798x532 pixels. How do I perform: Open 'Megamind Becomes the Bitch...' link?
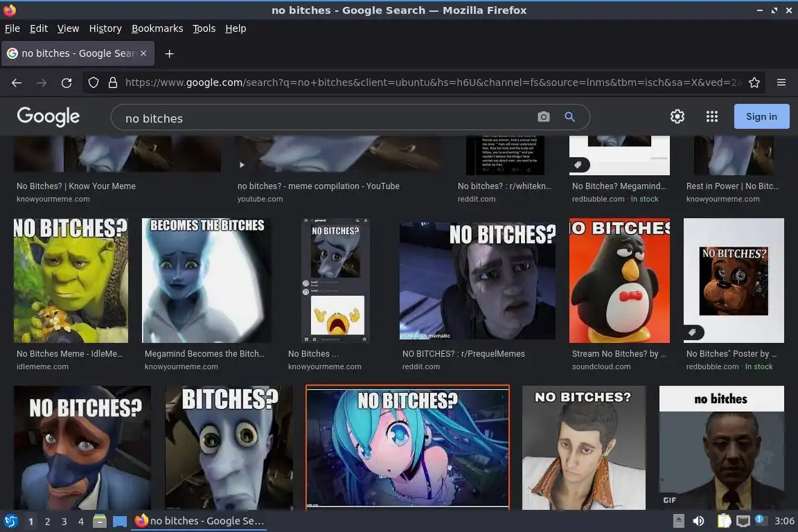click(x=204, y=354)
